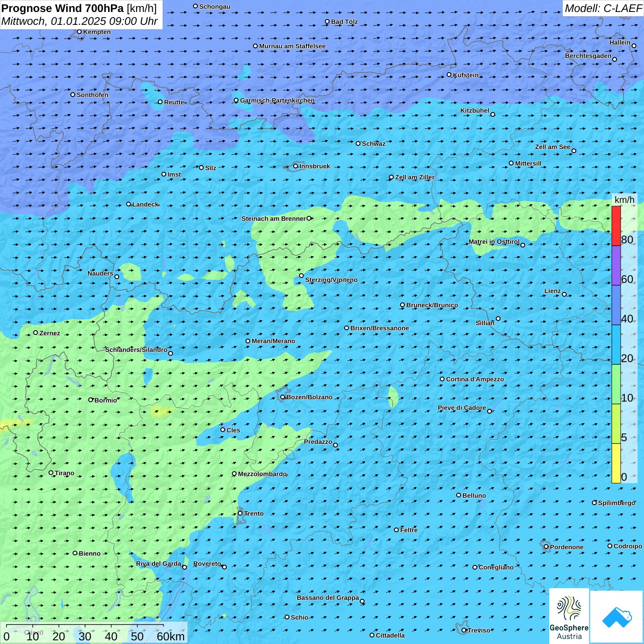Click the Treviso city marker
Image resolution: width=644 pixels, height=644 pixels.
pos(464,630)
